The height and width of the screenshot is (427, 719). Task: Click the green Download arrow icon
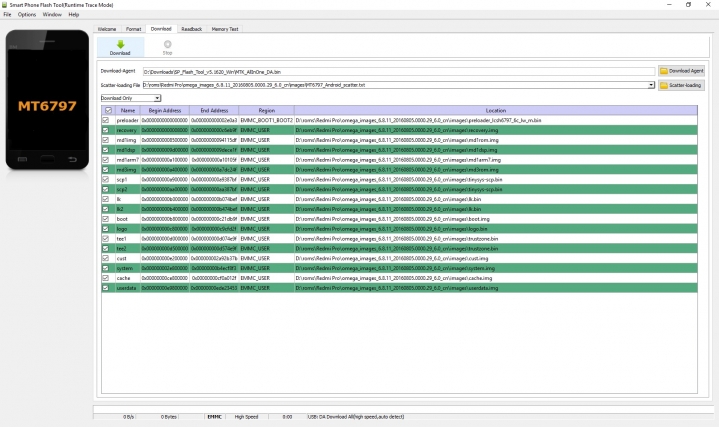coord(120,44)
